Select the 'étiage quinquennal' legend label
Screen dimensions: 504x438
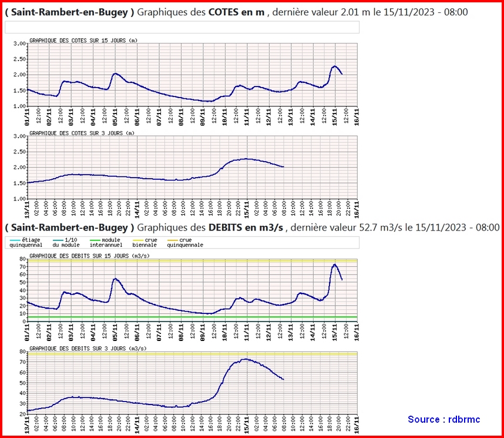click(x=26, y=242)
